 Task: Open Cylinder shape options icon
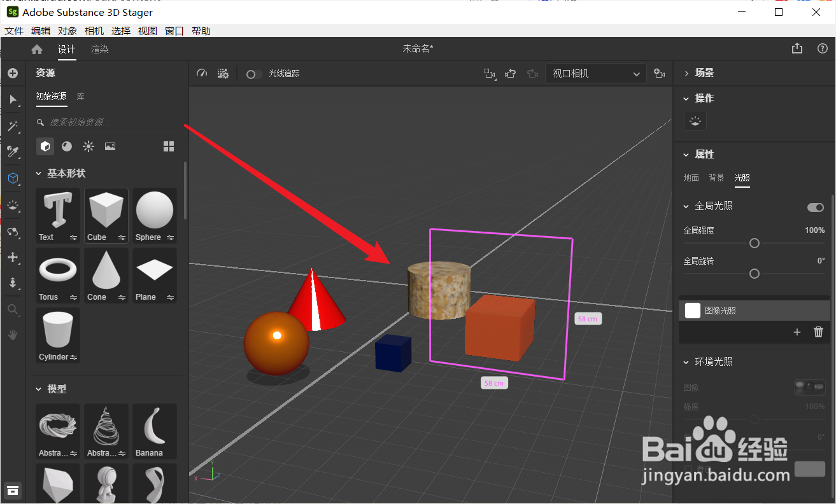click(74, 357)
